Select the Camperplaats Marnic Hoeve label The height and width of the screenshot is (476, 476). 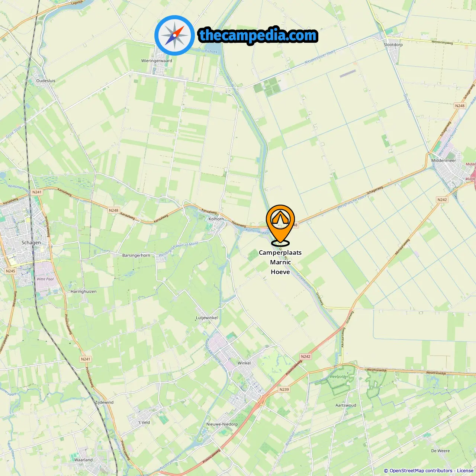tap(280, 262)
